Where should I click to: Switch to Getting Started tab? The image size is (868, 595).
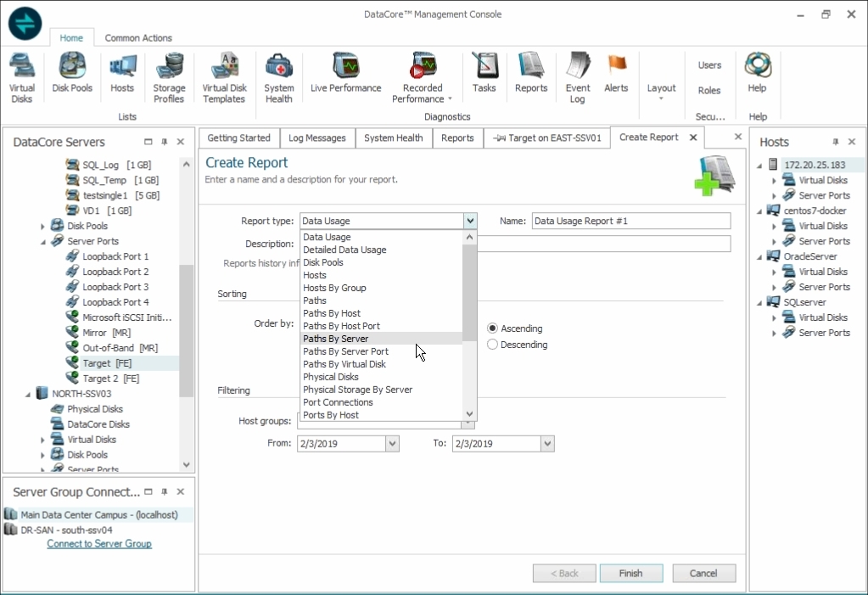(238, 138)
